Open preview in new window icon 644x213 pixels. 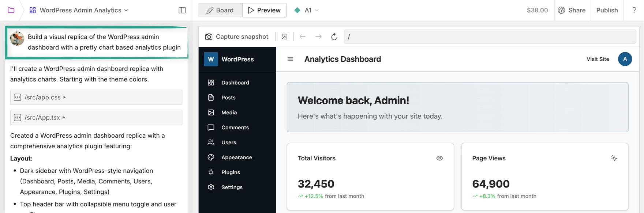click(284, 37)
